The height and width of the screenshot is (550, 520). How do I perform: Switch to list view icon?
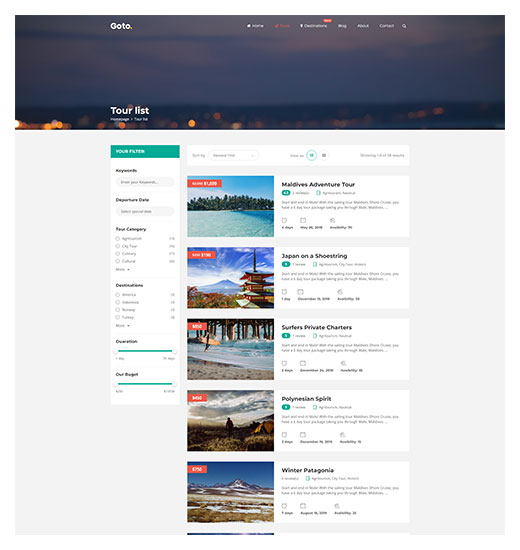coord(324,155)
